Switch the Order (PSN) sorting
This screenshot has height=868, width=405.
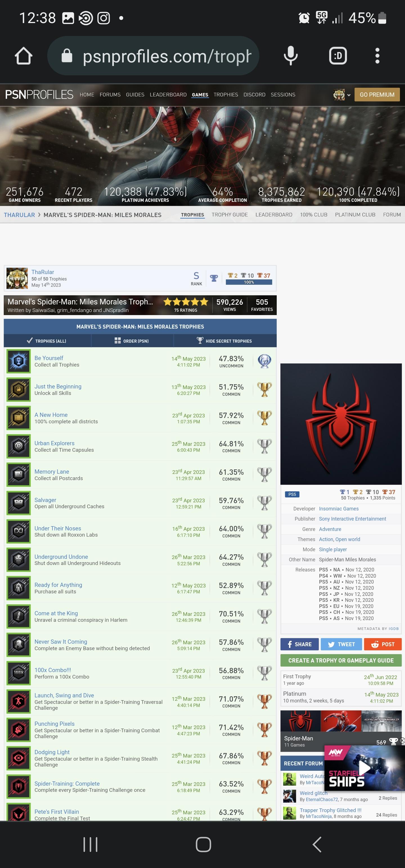tap(132, 341)
